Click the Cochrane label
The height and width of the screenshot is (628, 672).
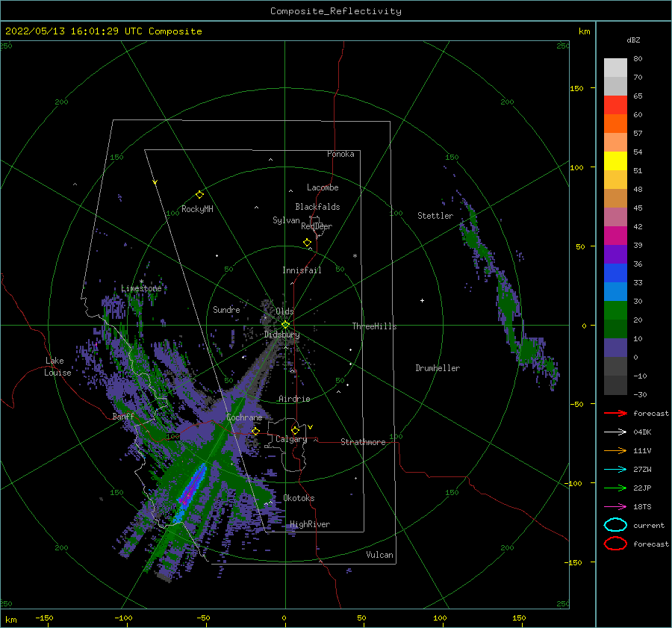tap(244, 417)
